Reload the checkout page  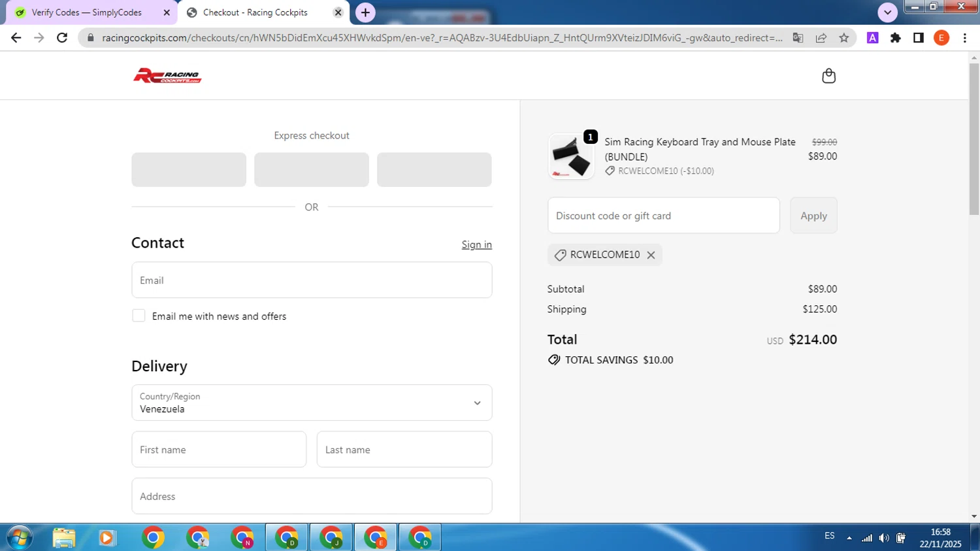pos(62,38)
